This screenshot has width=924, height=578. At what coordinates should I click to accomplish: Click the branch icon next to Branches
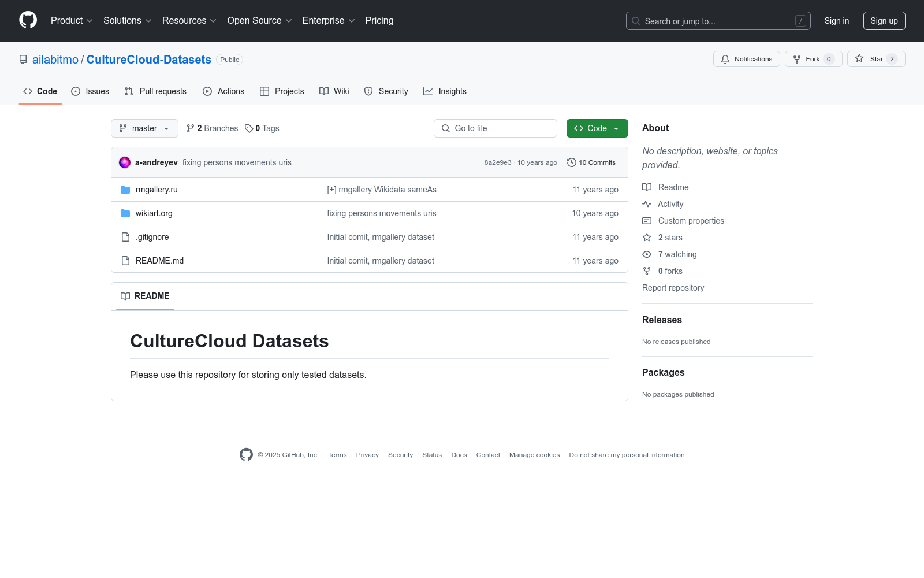tap(191, 128)
